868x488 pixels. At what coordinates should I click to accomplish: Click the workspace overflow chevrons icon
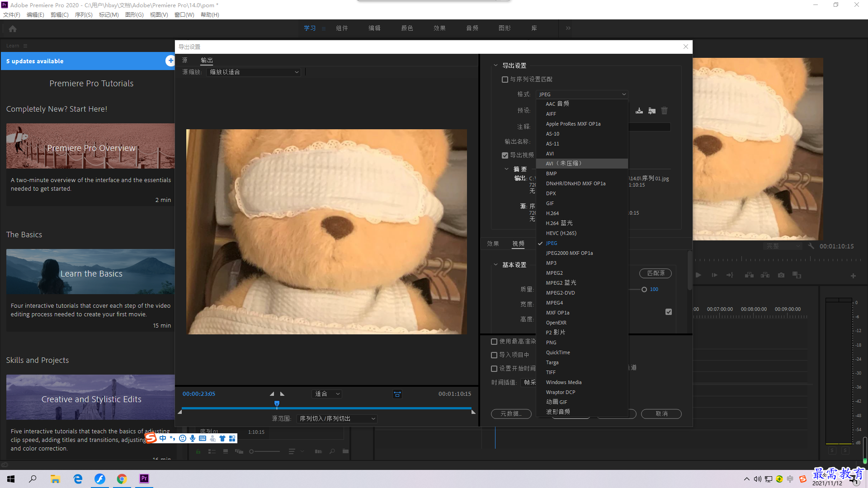tap(568, 28)
